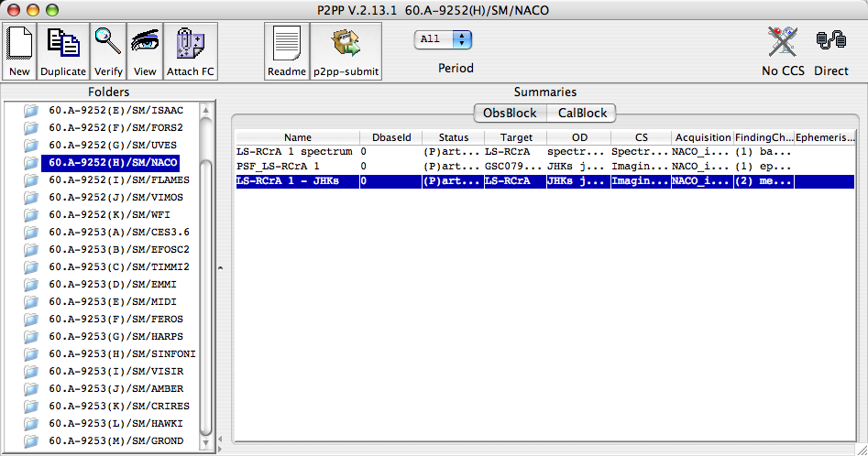This screenshot has height=456, width=868.
Task: Sort by the DbaseId column header
Action: point(391,137)
